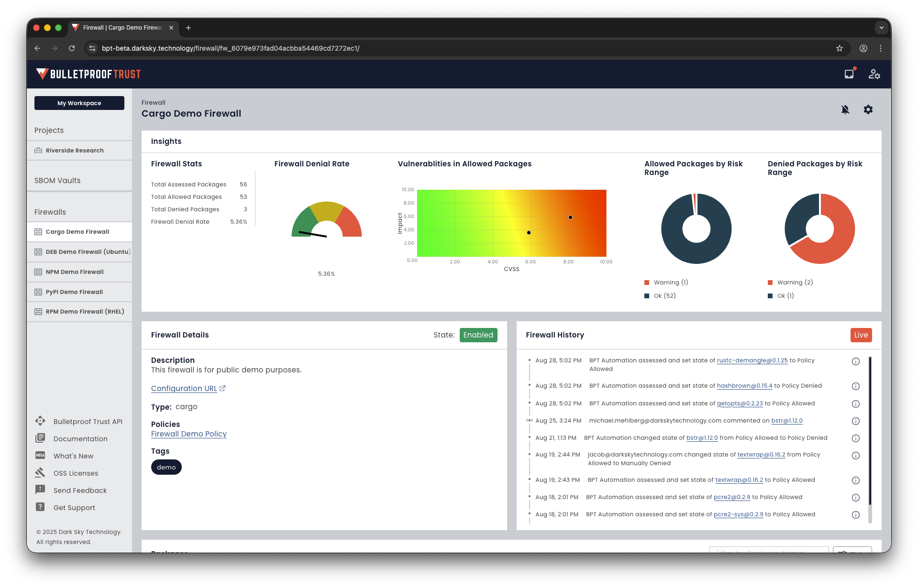918x588 pixels.
Task: Click info icon for Aug 25 comment entry
Action: click(856, 421)
